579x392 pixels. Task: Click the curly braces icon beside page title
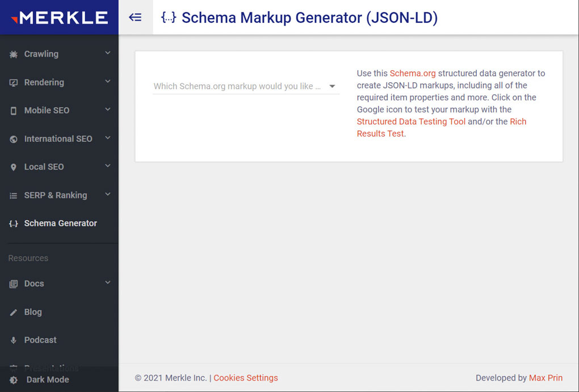click(x=169, y=18)
